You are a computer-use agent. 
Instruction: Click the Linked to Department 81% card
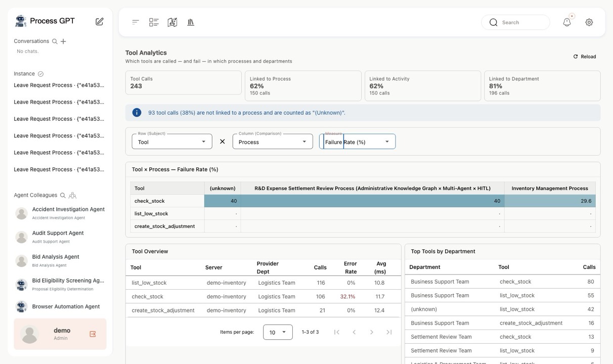coord(542,86)
